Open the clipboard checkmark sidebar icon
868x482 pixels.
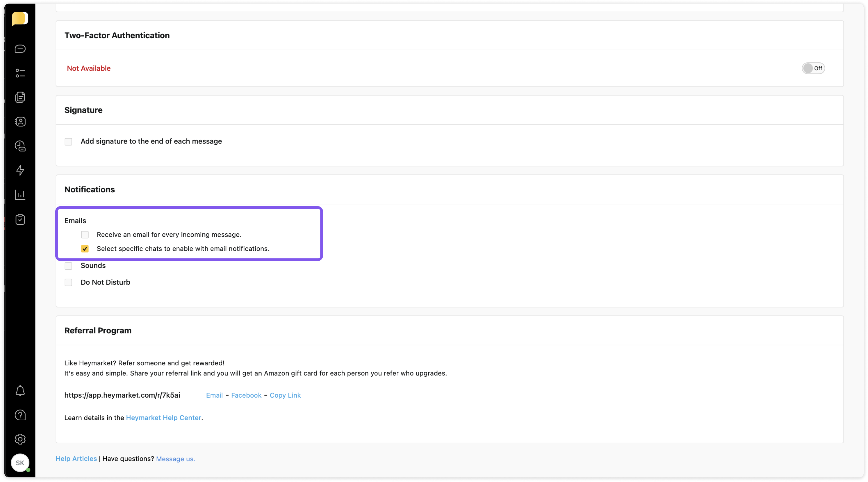pos(20,219)
